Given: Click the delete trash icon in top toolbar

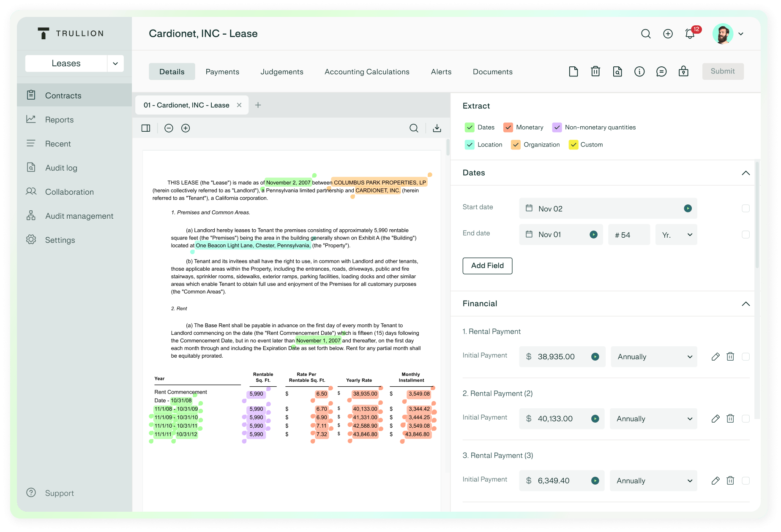Looking at the screenshot, I should [595, 72].
